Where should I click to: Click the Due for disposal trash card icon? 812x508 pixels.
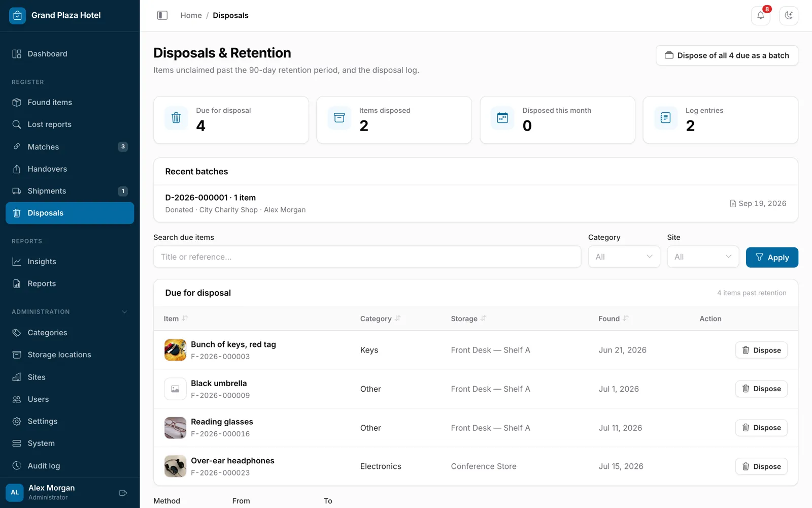click(x=176, y=118)
